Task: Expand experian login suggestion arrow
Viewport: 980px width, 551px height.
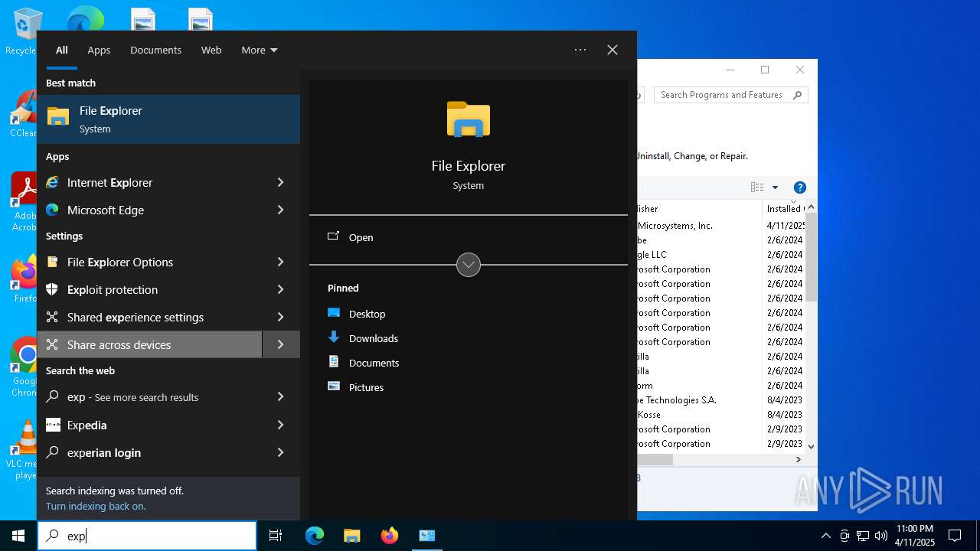Action: [x=281, y=452]
